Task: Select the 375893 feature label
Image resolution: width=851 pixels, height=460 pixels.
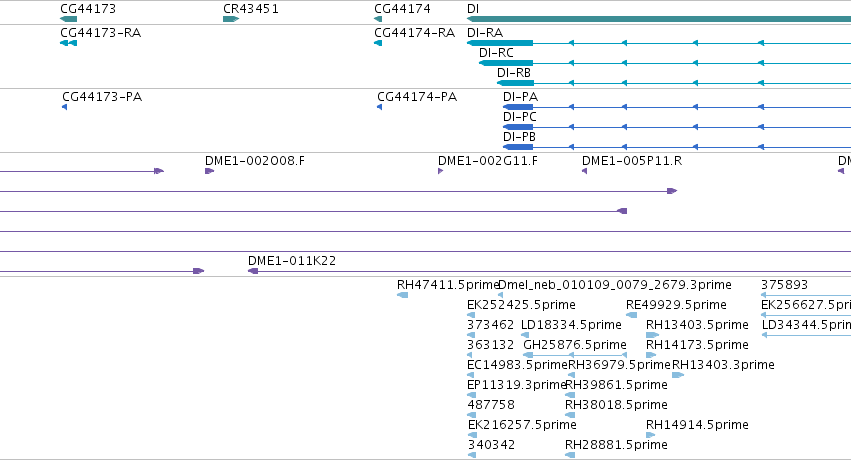Action: (x=784, y=285)
